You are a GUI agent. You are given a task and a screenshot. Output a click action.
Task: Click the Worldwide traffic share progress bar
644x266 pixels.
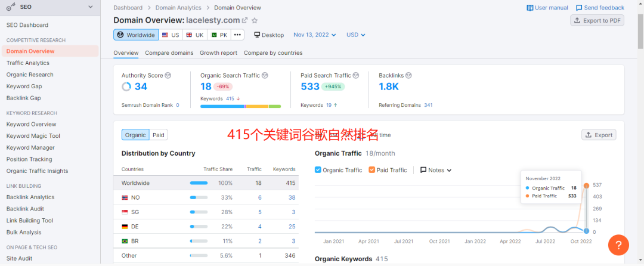tap(199, 183)
